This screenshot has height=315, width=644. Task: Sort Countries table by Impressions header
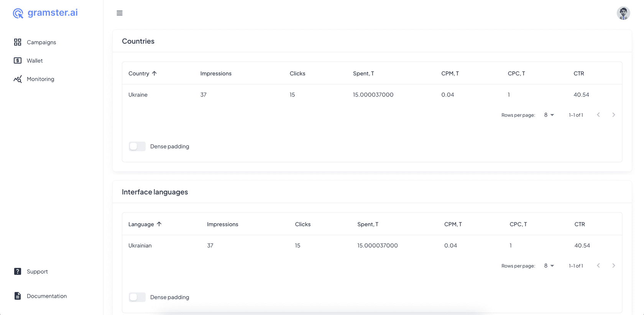[x=216, y=73]
